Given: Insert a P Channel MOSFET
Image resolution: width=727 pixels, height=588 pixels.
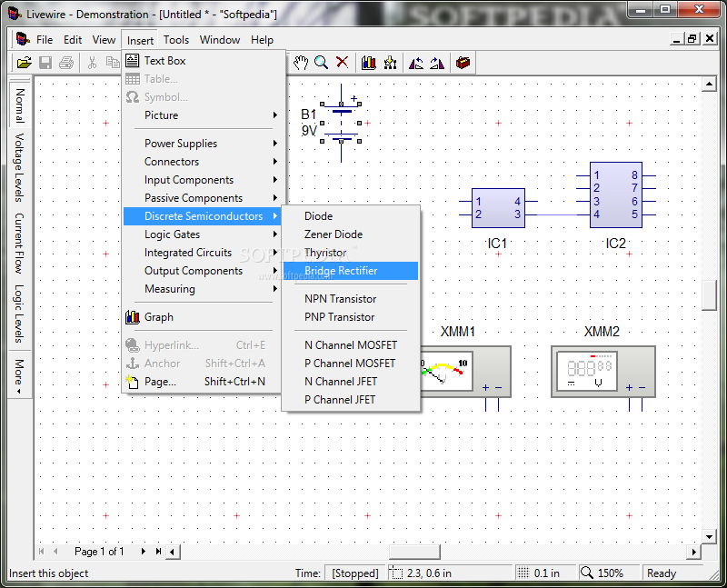Looking at the screenshot, I should click(x=351, y=364).
